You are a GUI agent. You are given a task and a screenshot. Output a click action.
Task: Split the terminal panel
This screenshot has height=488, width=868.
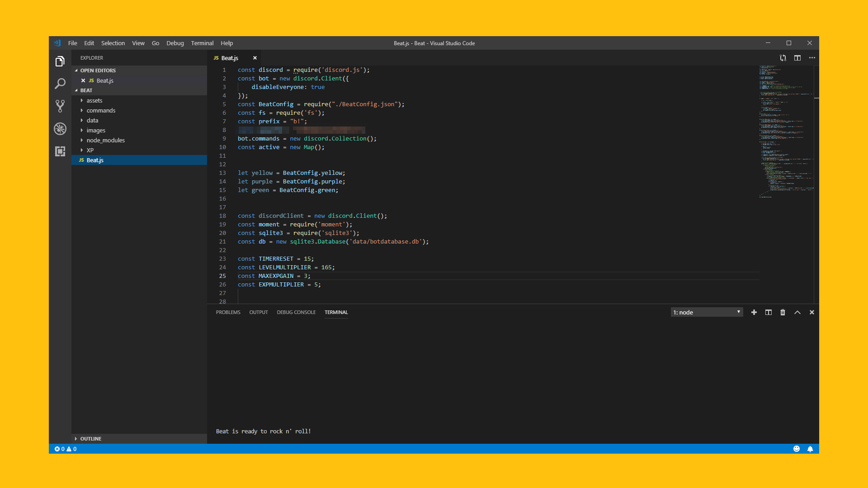coord(769,312)
